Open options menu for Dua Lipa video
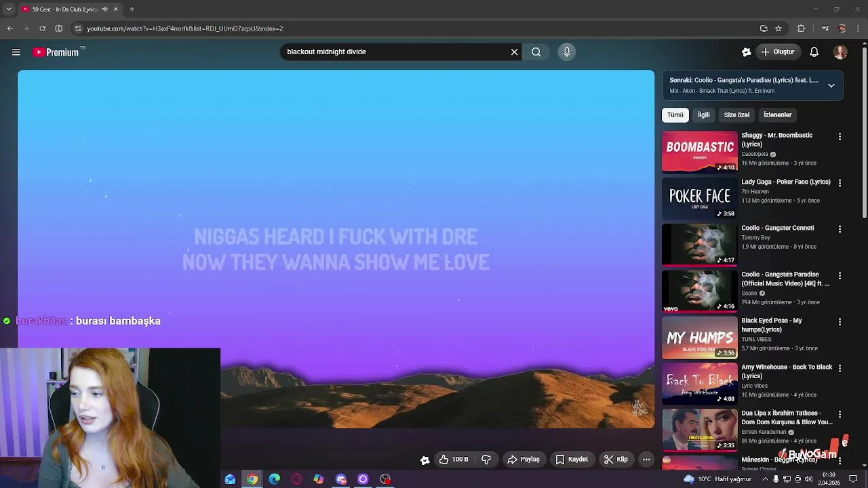This screenshot has width=868, height=488. pos(840,415)
